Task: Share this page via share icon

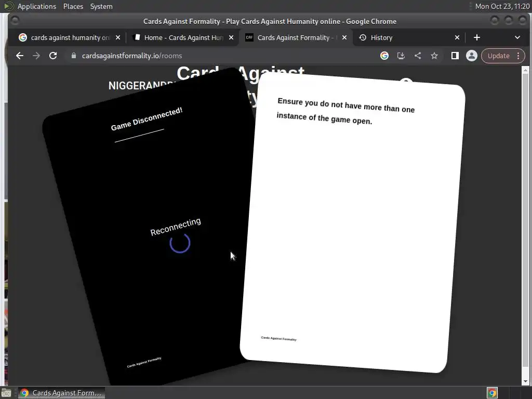Action: point(418,56)
